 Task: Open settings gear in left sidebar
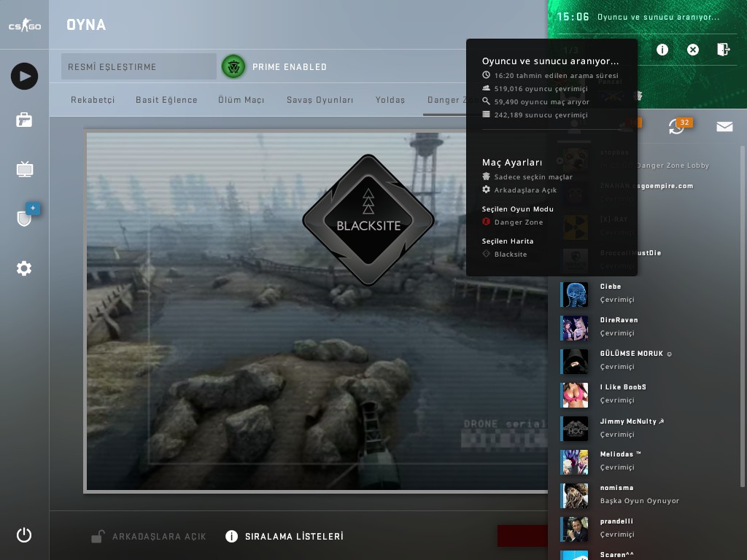click(24, 268)
